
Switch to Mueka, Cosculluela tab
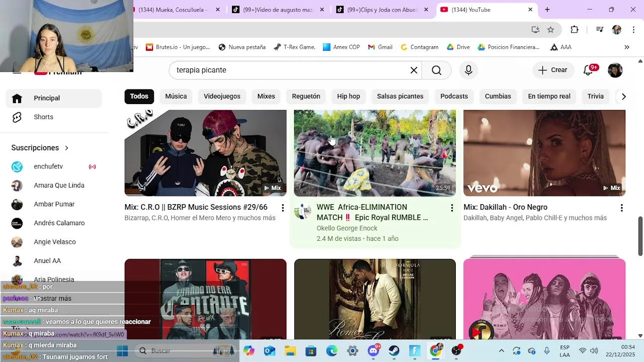coord(172,10)
